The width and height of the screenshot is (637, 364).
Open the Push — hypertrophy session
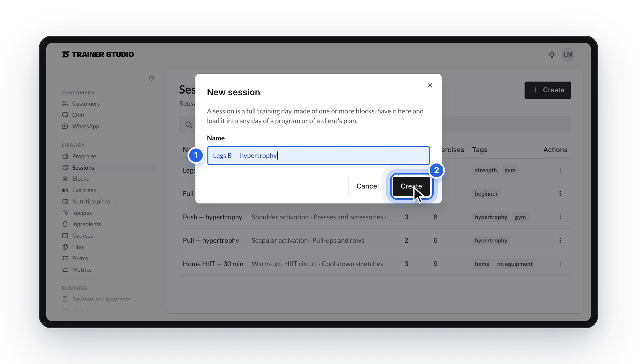213,217
